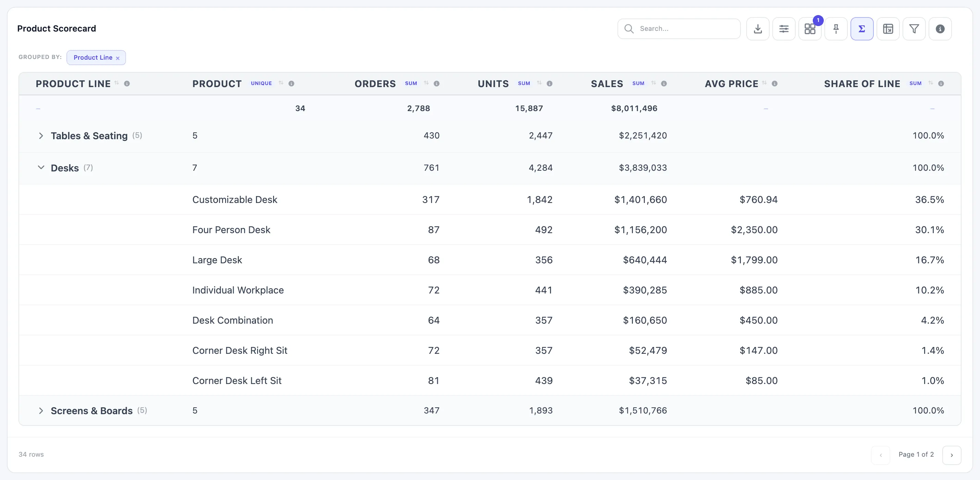The height and width of the screenshot is (480, 980).
Task: Click the Corner Desk Left Sit row
Action: click(490, 381)
